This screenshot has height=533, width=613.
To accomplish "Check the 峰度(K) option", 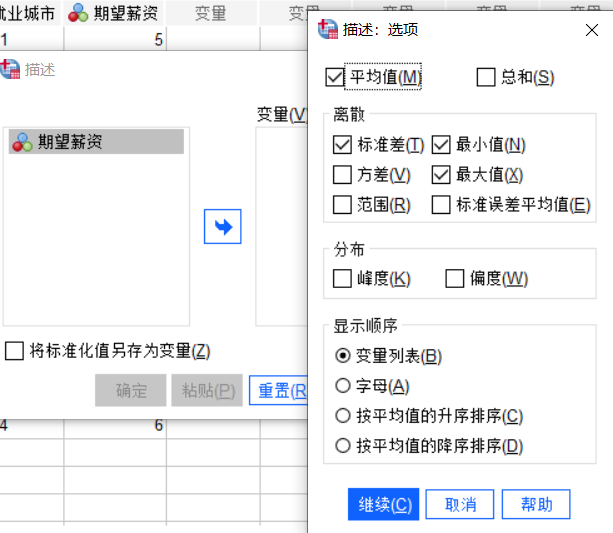I will [342, 278].
